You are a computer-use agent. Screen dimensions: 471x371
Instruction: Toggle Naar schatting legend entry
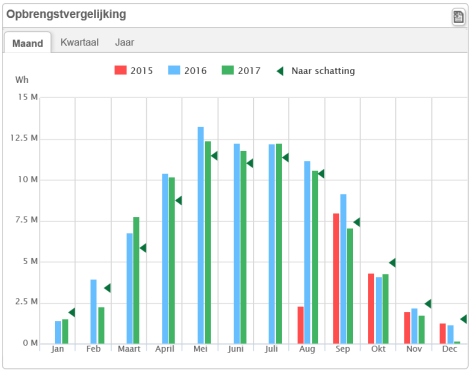point(316,71)
